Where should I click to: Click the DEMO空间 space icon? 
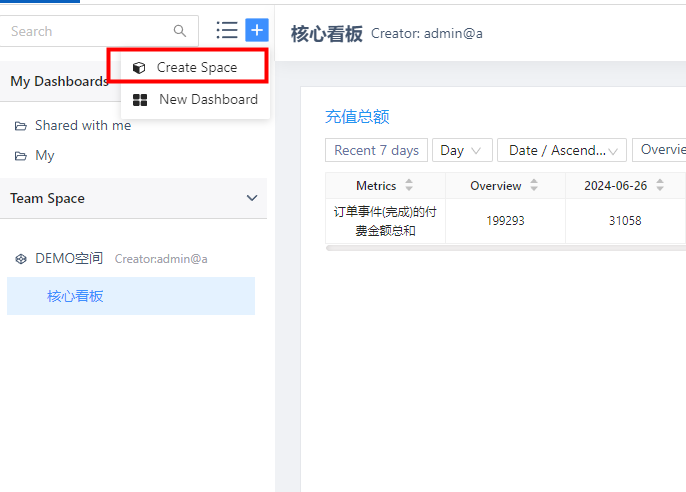(20, 259)
